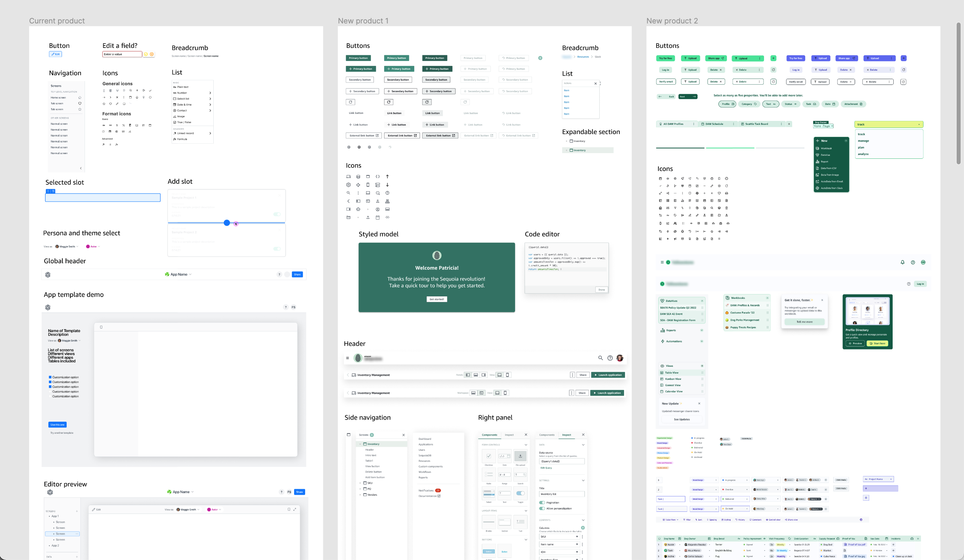Viewport: 964px width, 560px height.
Task: Select the left panel layout icon beside Panels
Action: coord(468,375)
